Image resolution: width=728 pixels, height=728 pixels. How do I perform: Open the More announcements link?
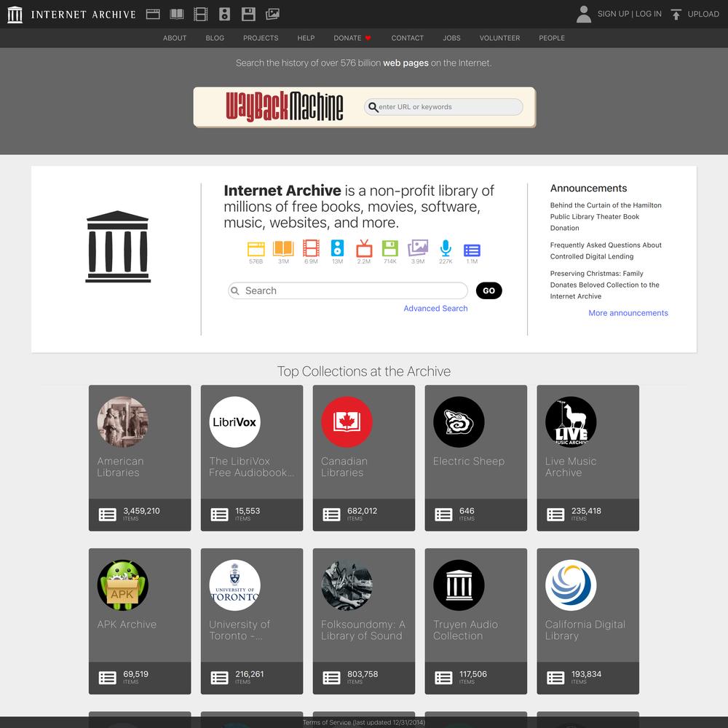point(628,313)
